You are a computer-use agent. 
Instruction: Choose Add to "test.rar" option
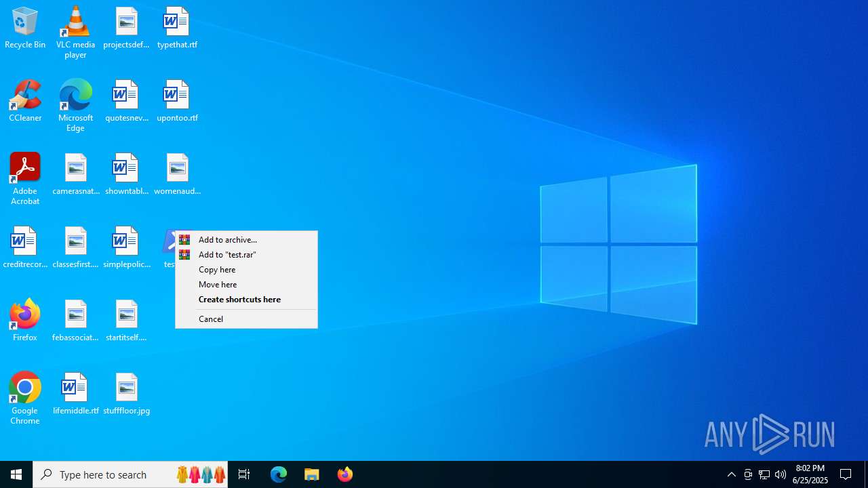246,255
